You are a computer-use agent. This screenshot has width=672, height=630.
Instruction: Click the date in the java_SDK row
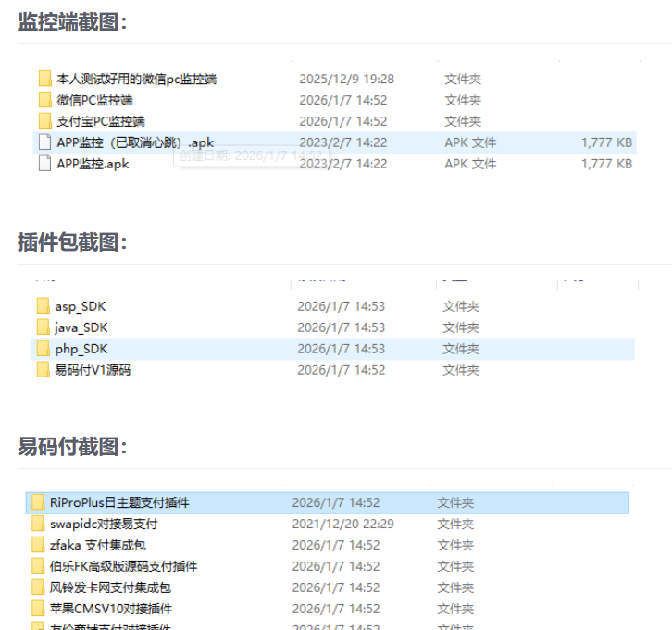pyautogui.click(x=342, y=327)
